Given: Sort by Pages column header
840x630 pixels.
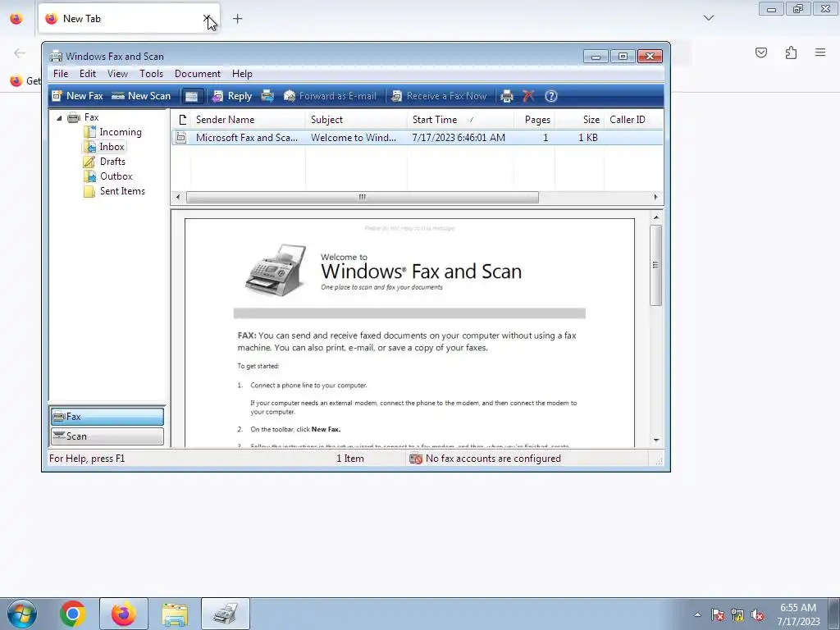Looking at the screenshot, I should coord(535,120).
